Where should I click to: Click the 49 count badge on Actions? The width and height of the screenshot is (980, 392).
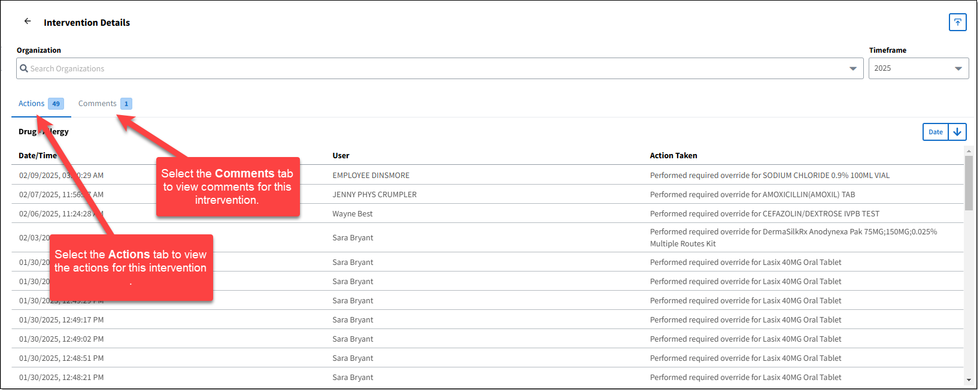click(x=56, y=104)
